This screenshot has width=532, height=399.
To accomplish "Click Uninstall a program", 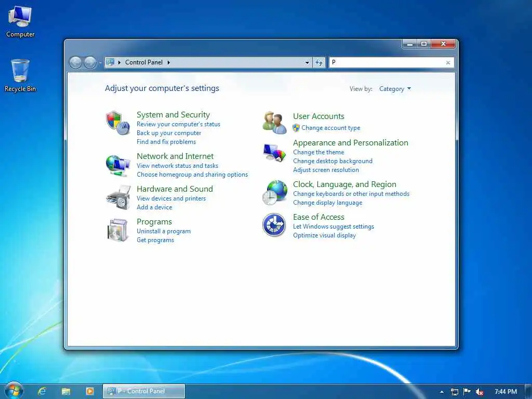I will click(x=164, y=231).
